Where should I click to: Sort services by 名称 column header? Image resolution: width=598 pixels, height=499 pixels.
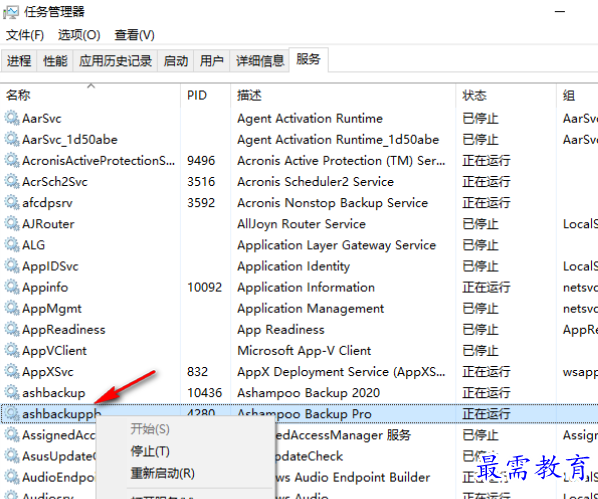[x=90, y=95]
